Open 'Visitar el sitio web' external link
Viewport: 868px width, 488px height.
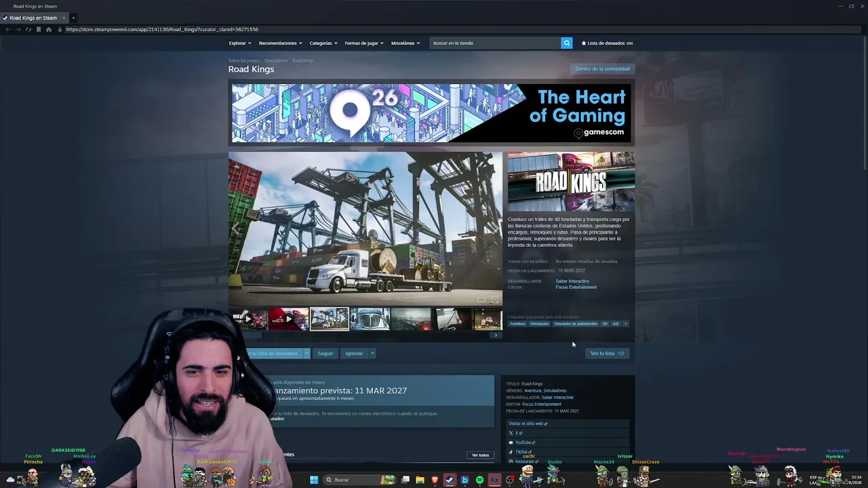(528, 424)
